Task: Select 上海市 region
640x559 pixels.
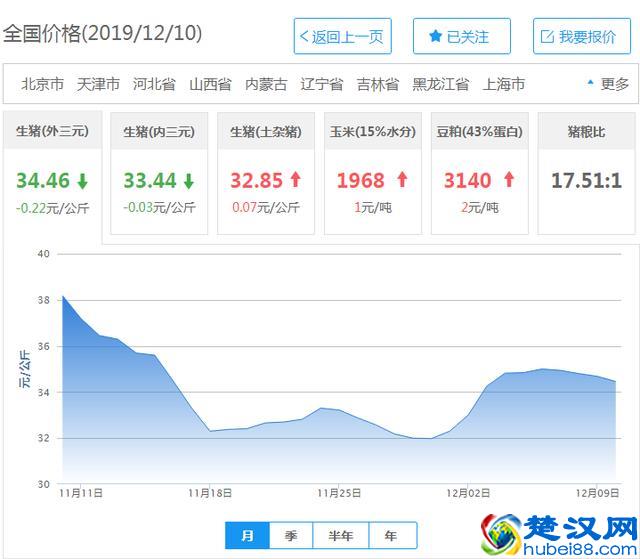Action: tap(504, 84)
